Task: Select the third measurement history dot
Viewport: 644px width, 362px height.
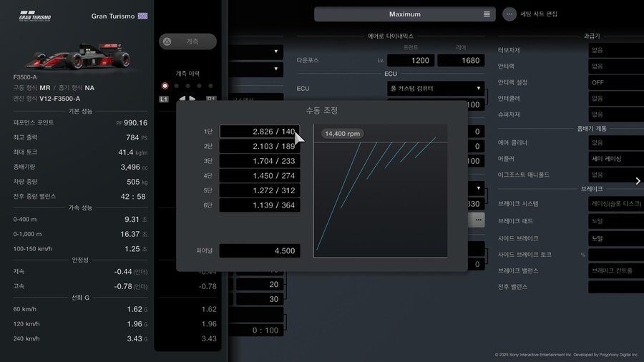Action: (187, 86)
